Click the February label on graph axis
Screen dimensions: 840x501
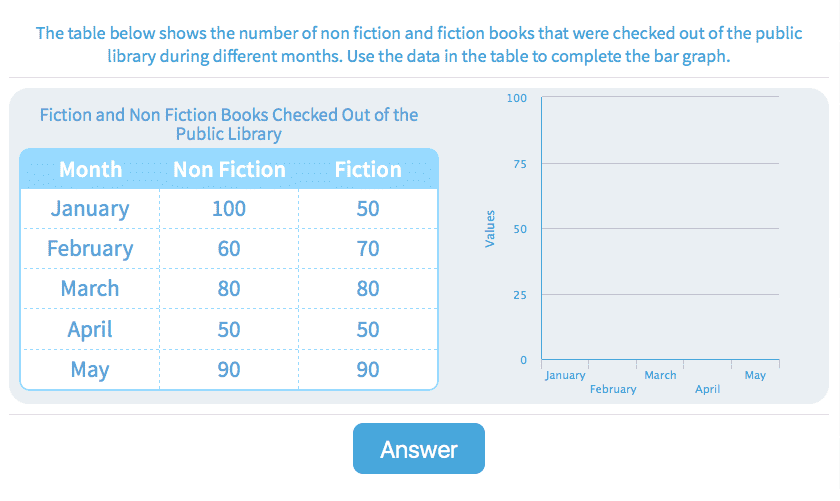coord(613,390)
